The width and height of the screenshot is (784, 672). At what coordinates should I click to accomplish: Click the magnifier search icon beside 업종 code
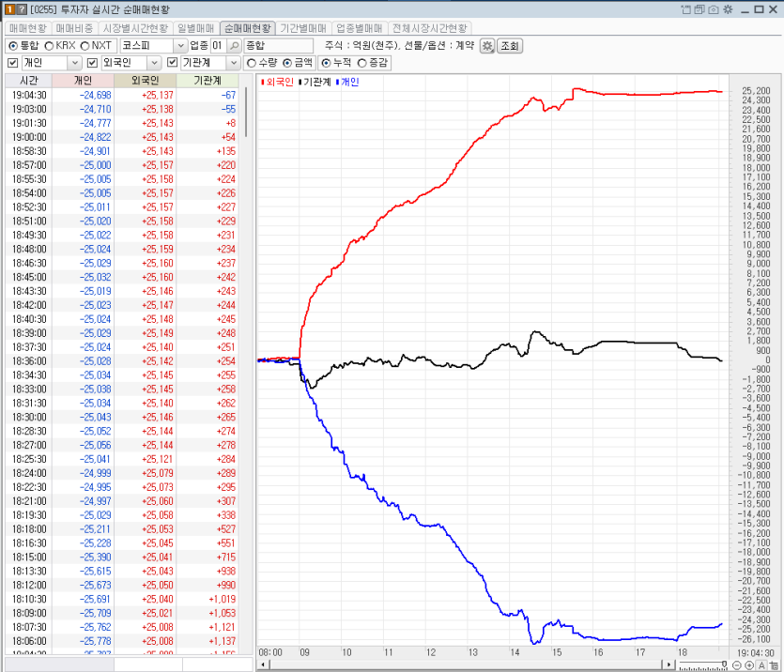point(234,46)
